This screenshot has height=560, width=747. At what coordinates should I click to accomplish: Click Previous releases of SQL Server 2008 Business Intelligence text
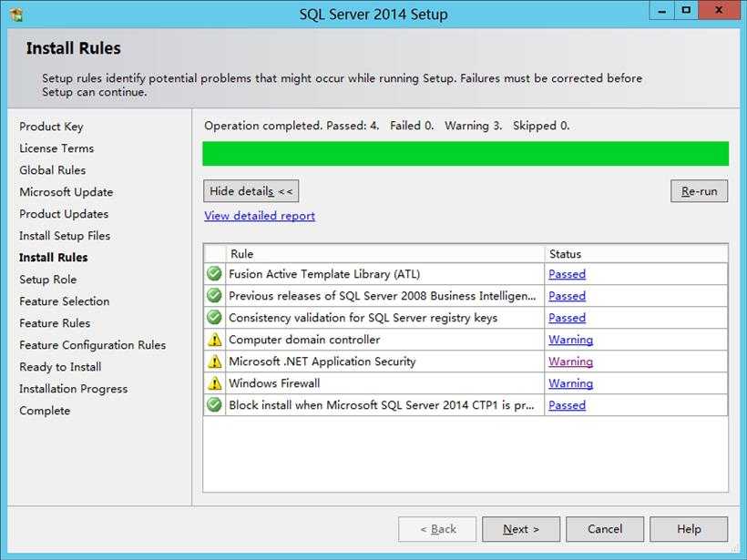[x=383, y=296]
